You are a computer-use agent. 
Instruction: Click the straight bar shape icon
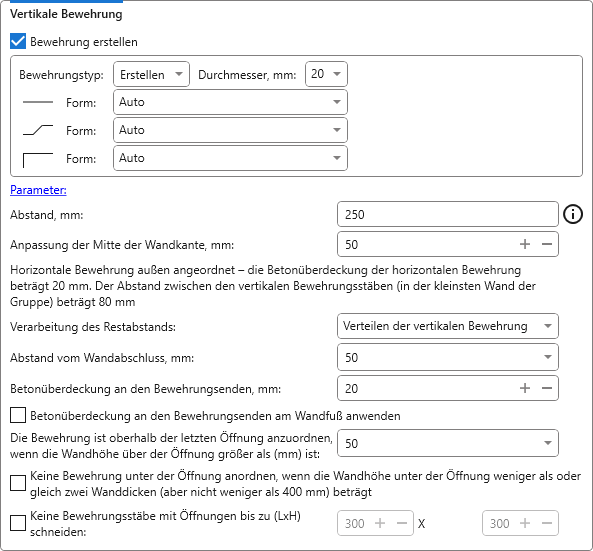(x=38, y=102)
